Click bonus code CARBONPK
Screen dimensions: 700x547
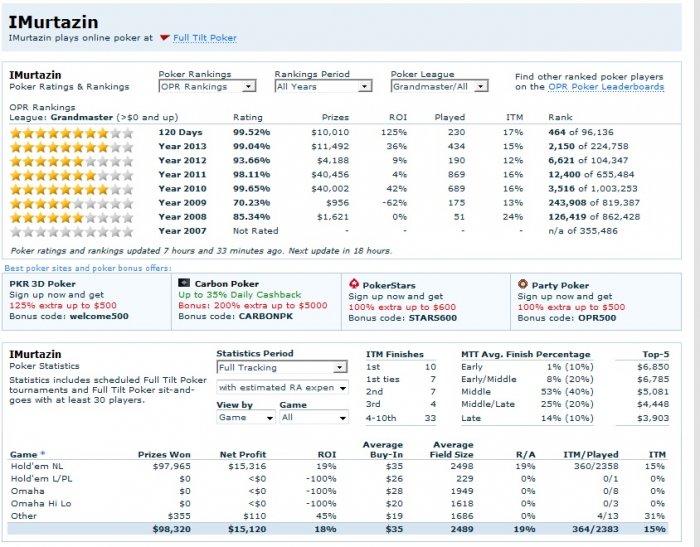pos(266,317)
